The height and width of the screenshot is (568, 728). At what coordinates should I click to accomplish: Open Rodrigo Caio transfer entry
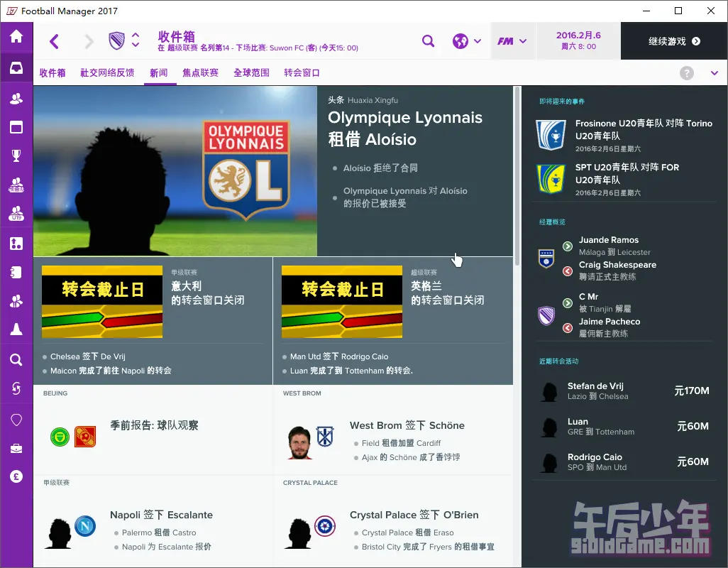624,461
